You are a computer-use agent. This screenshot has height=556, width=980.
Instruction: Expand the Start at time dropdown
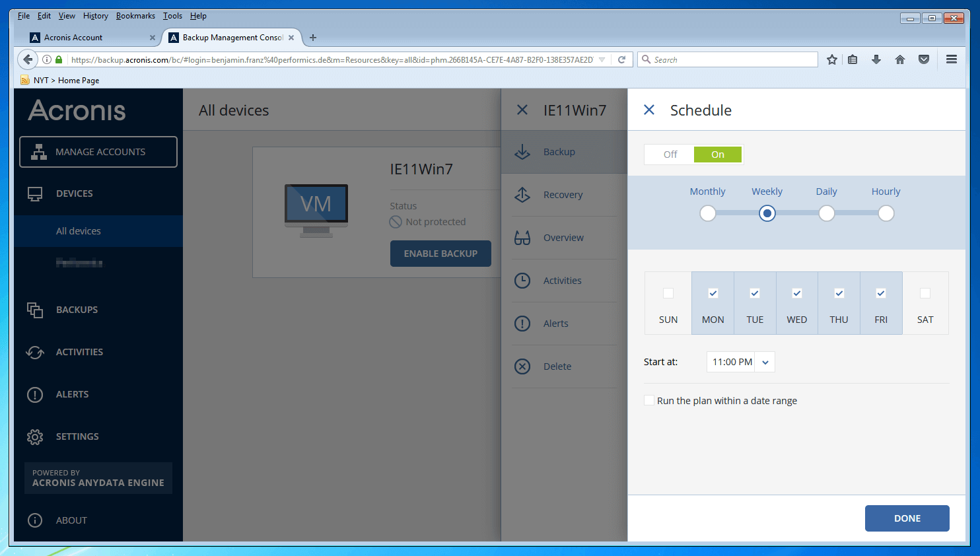coord(765,363)
